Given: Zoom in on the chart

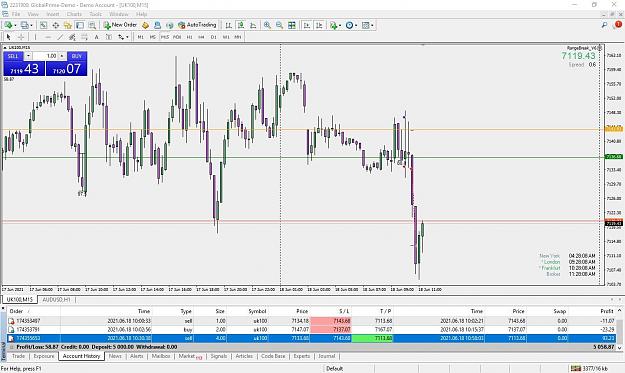Looking at the screenshot, I should pos(267,25).
